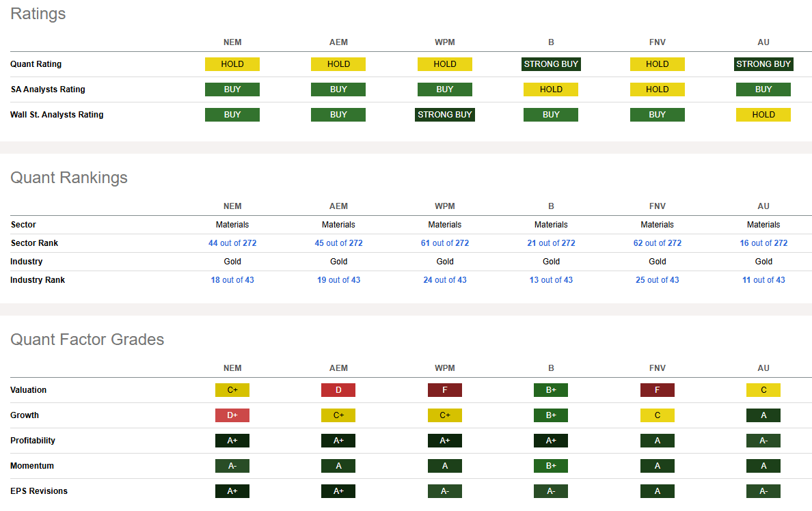The width and height of the screenshot is (812, 511).
Task: Open AEM sector rank 45 out of 272
Action: (338, 243)
